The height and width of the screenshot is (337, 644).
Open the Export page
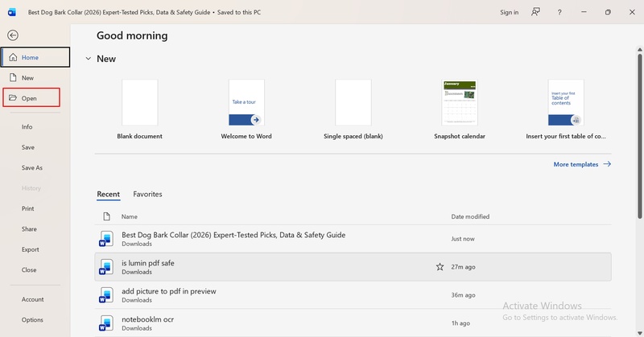pos(31,249)
